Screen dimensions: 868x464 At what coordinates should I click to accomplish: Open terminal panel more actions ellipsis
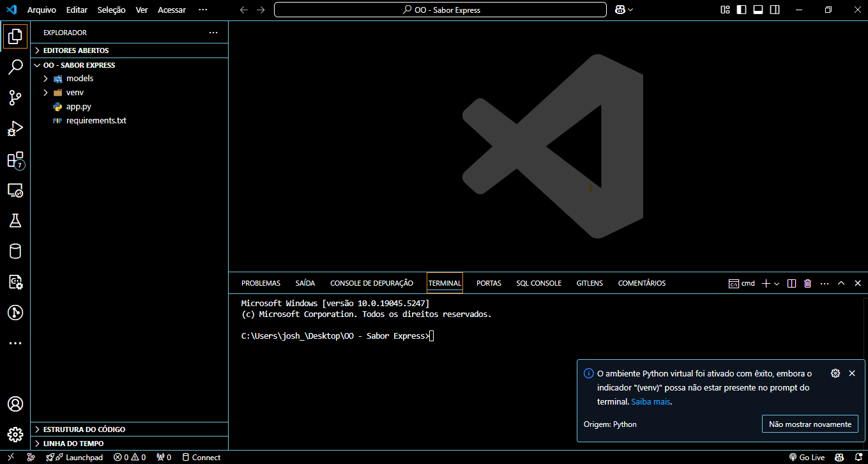click(825, 283)
